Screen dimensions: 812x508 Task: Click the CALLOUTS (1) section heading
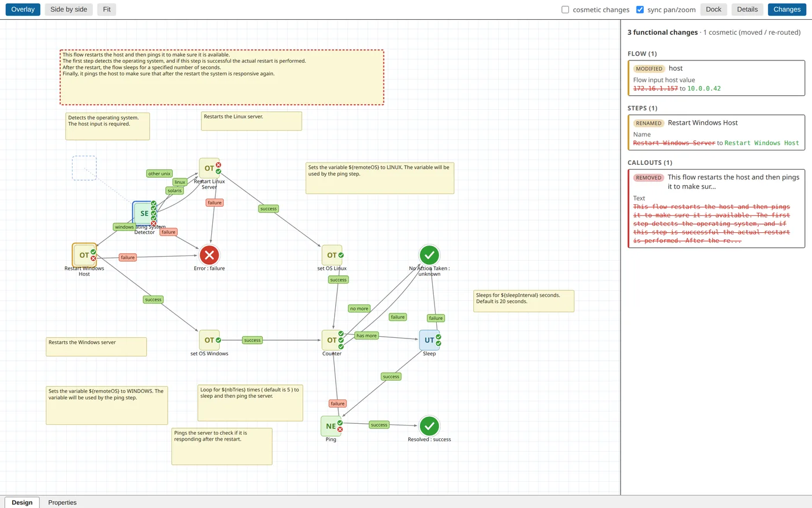coord(650,163)
